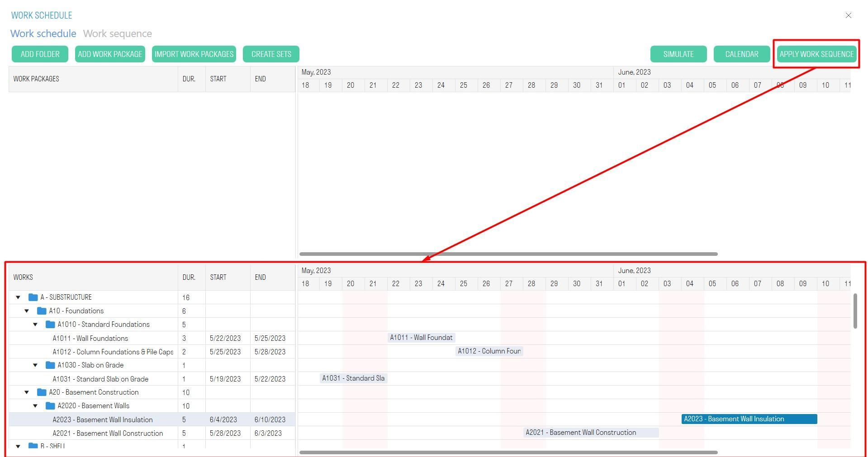Collapse the B - SHELL arrow
Image resolution: width=868 pixels, height=457 pixels.
(18, 446)
